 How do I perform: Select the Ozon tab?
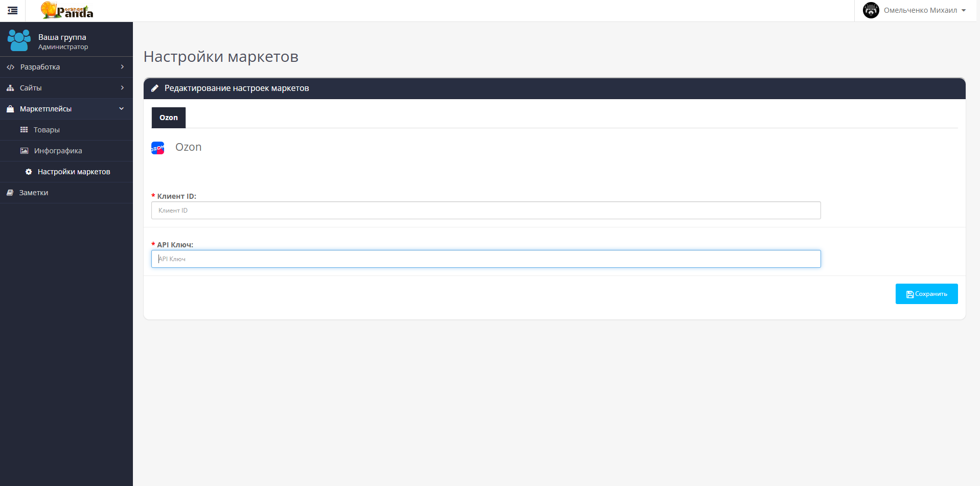tap(169, 118)
